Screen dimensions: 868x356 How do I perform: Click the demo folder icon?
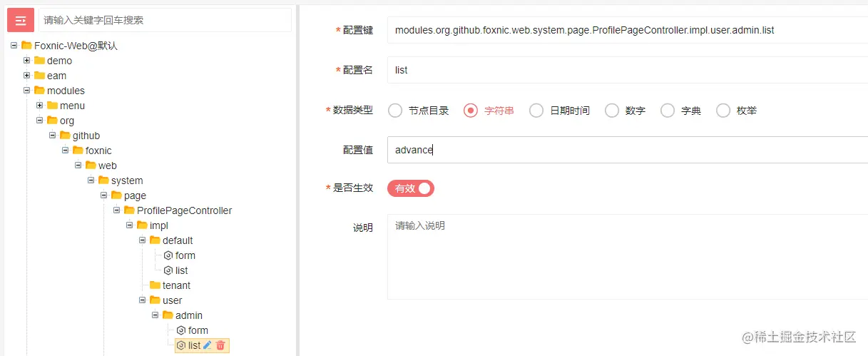coord(39,61)
